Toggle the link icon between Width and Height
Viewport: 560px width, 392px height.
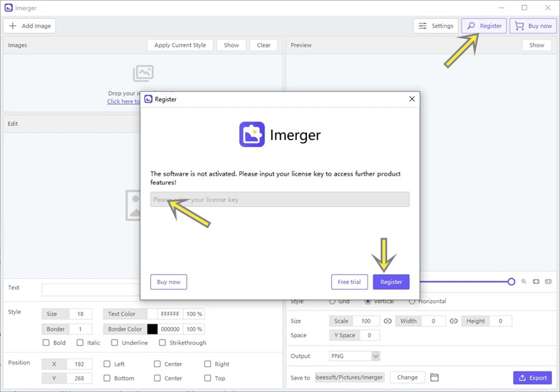pos(454,321)
